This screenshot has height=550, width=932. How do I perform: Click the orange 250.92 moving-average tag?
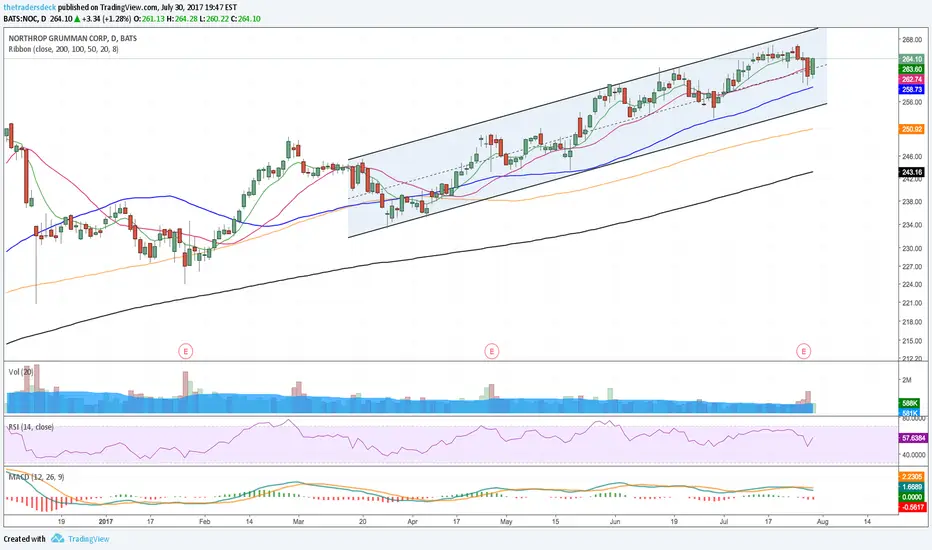tap(912, 128)
